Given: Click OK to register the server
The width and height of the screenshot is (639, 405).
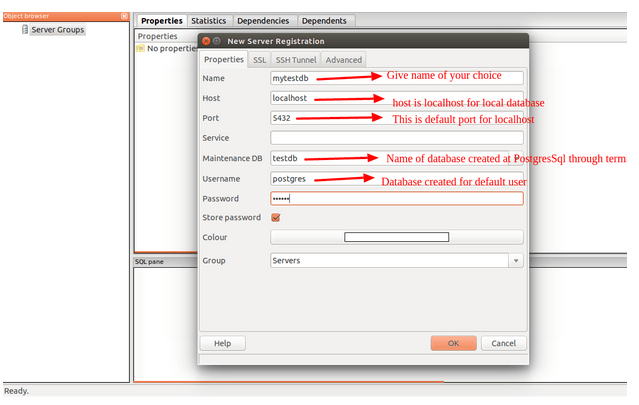Looking at the screenshot, I should (454, 343).
